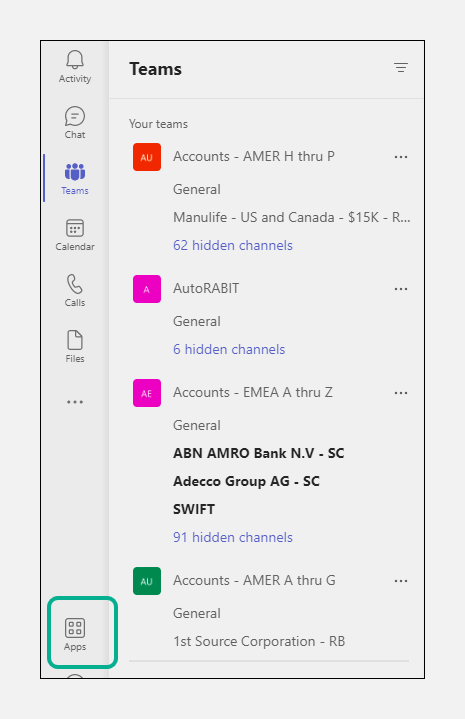Click the filter teams icon
Image resolution: width=465 pixels, height=719 pixels.
(x=401, y=68)
